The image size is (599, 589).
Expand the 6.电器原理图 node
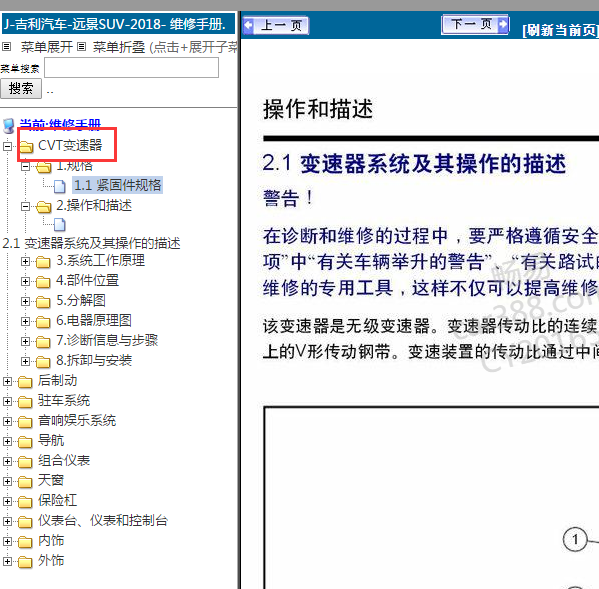coord(25,321)
